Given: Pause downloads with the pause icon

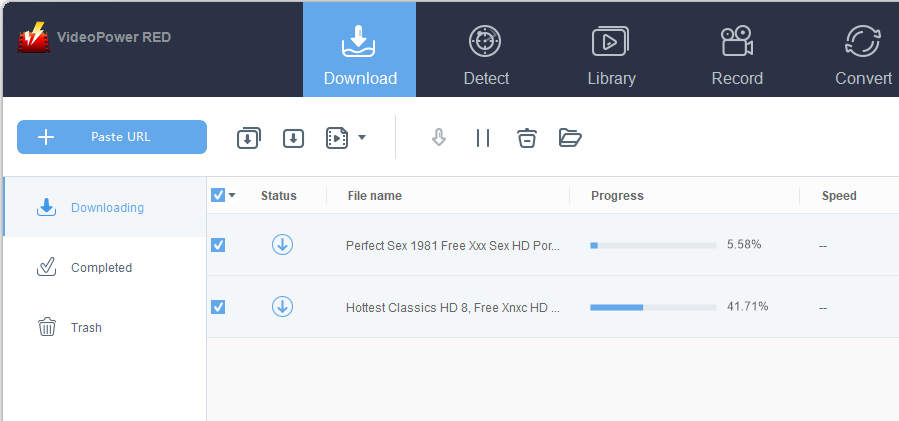Looking at the screenshot, I should pos(483,138).
